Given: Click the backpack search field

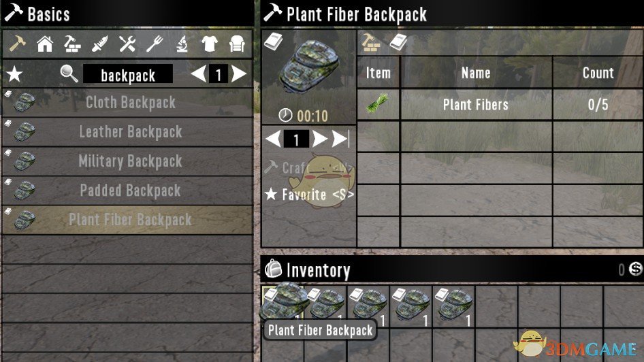Looking at the screenshot, I should [x=128, y=74].
